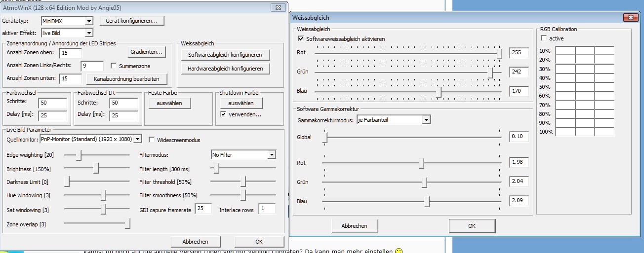Click auswählen under Feste Farbe
Image resolution: width=644 pixels, height=253 pixels.
[x=169, y=103]
